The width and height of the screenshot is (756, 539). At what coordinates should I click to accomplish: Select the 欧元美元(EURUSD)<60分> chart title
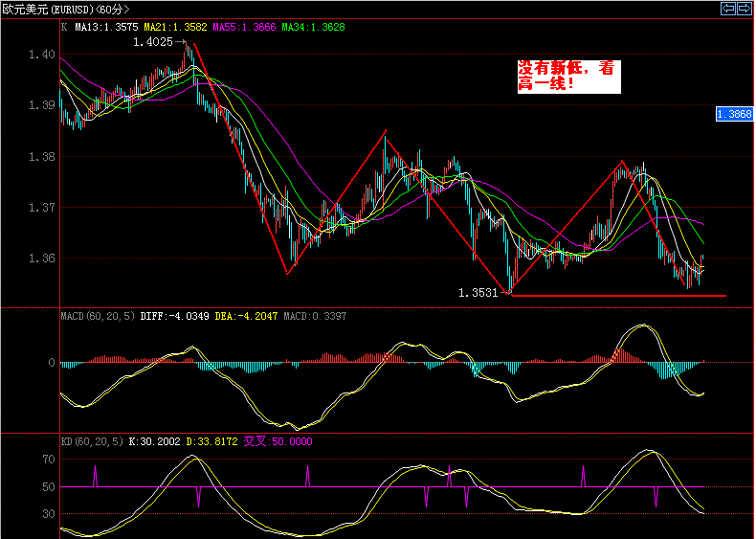click(66, 9)
